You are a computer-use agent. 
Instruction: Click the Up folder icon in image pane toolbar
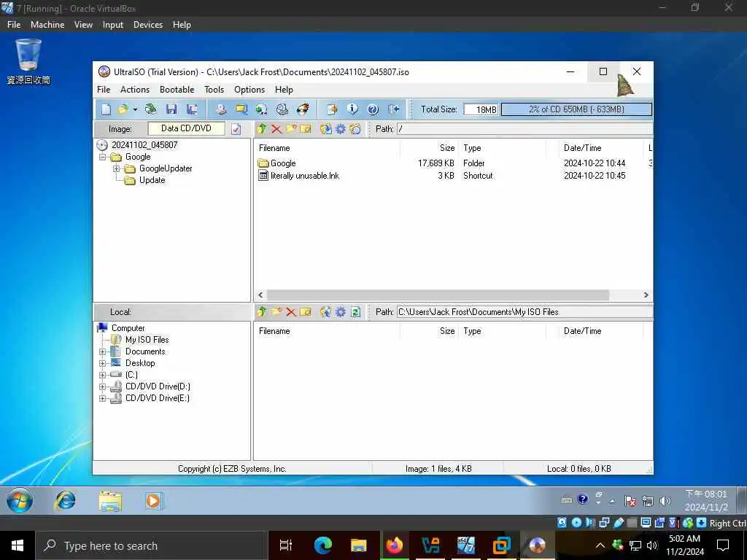click(x=262, y=129)
